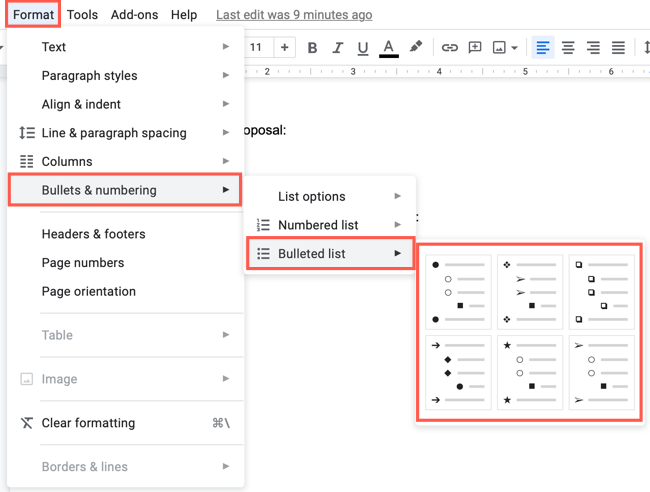Switch to center alignment
Image resolution: width=650 pixels, height=492 pixels.
568,48
